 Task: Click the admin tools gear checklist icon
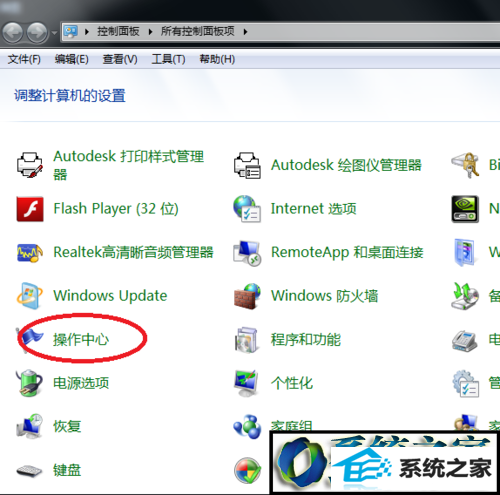[466, 383]
